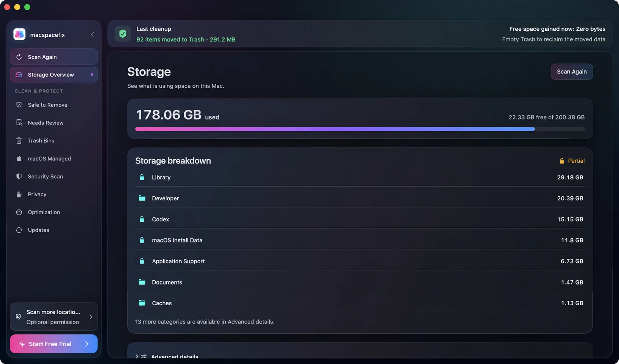Click the Safe to Remove shield icon
The width and height of the screenshot is (619, 364).
tap(19, 105)
